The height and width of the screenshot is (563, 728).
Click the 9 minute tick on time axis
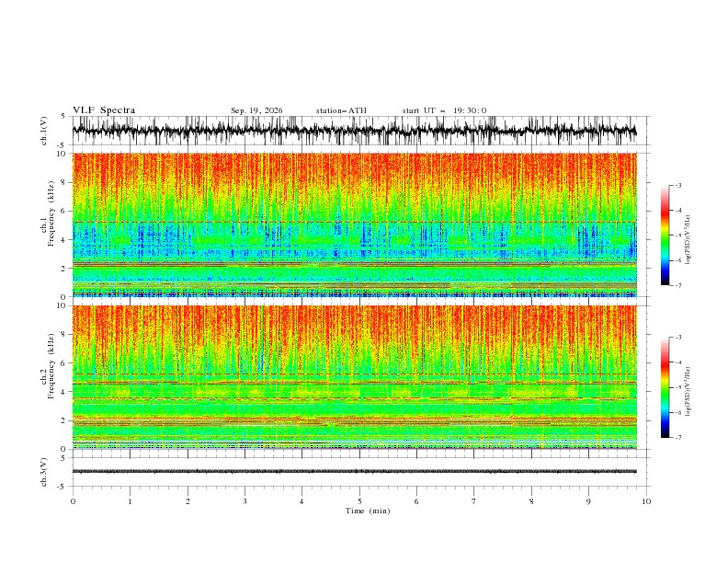coord(588,501)
